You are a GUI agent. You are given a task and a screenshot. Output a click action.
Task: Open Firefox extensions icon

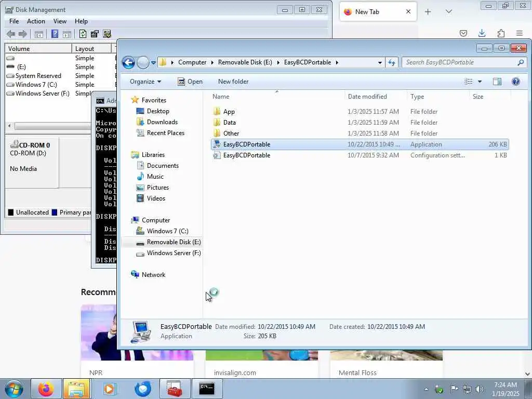tap(501, 33)
